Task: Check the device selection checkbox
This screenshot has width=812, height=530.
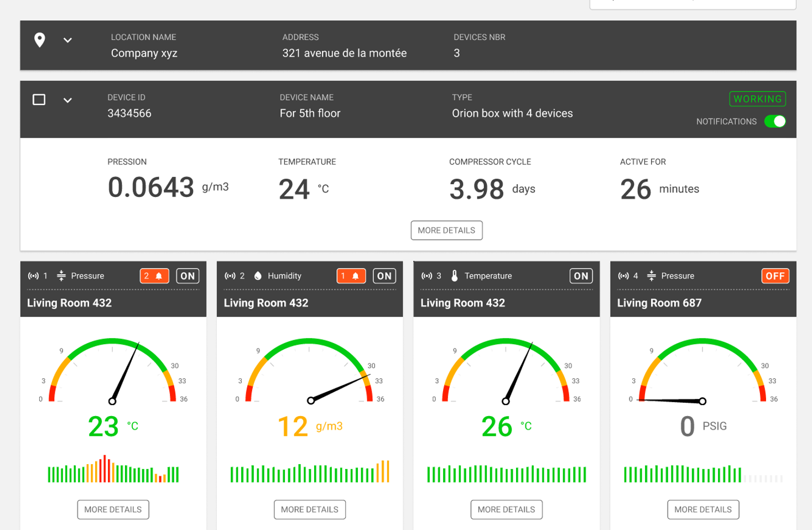Action: point(39,100)
